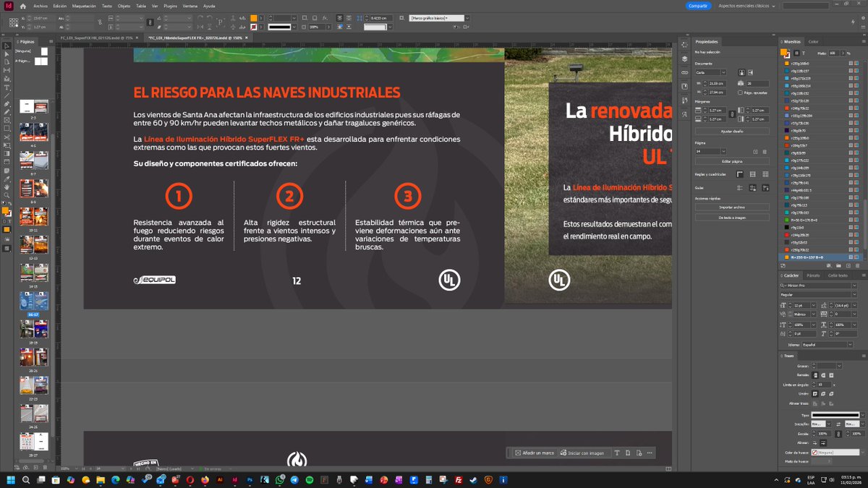
Task: Select the Direct Selection tool
Action: (7, 54)
